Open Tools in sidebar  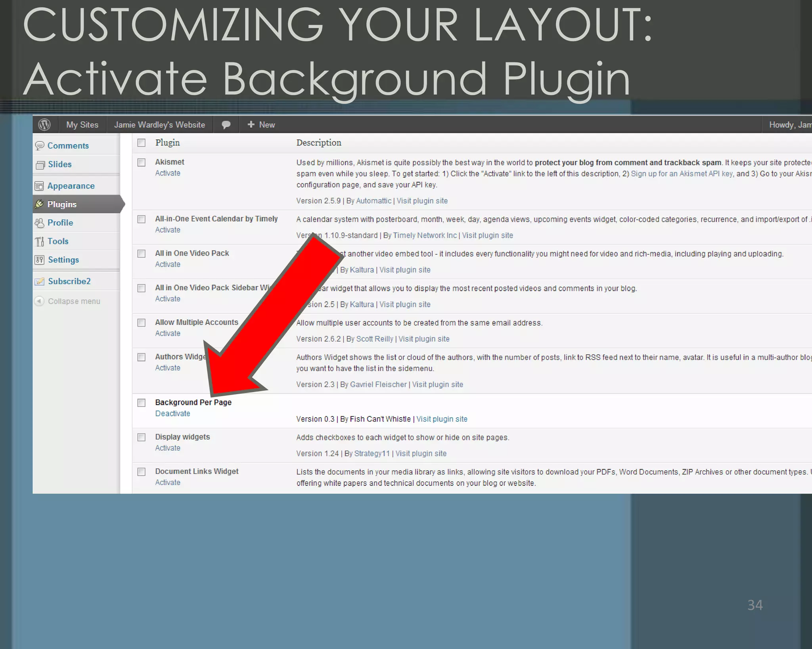click(58, 241)
